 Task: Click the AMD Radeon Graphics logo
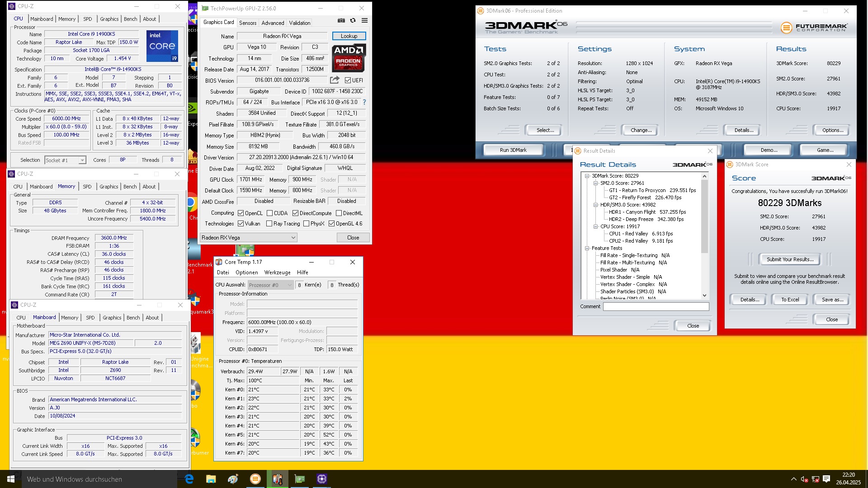coord(349,58)
